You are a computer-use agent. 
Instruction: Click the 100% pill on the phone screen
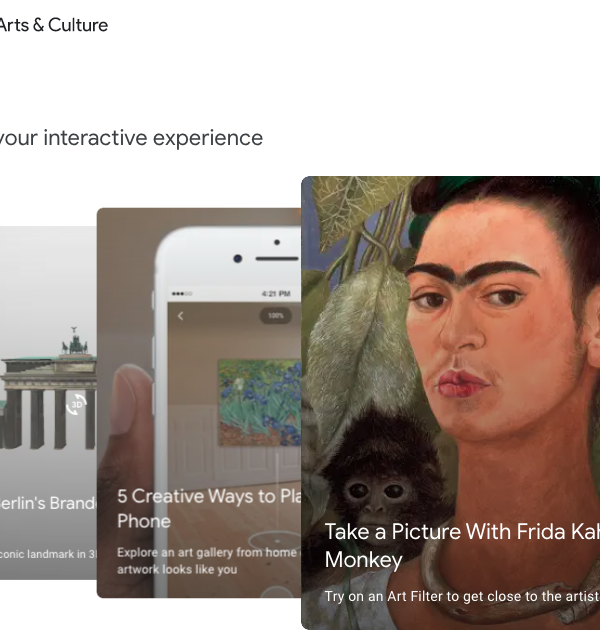click(275, 315)
